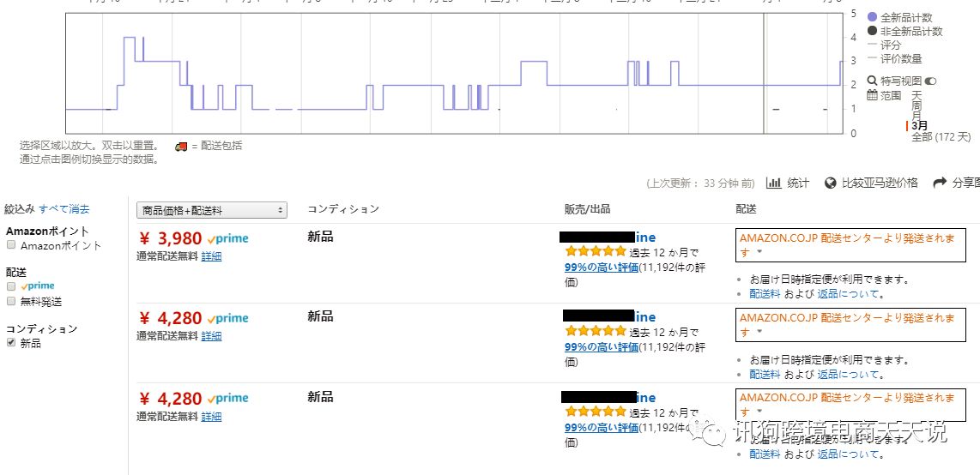Click the 比较亚马逊价格 globe icon

click(831, 183)
